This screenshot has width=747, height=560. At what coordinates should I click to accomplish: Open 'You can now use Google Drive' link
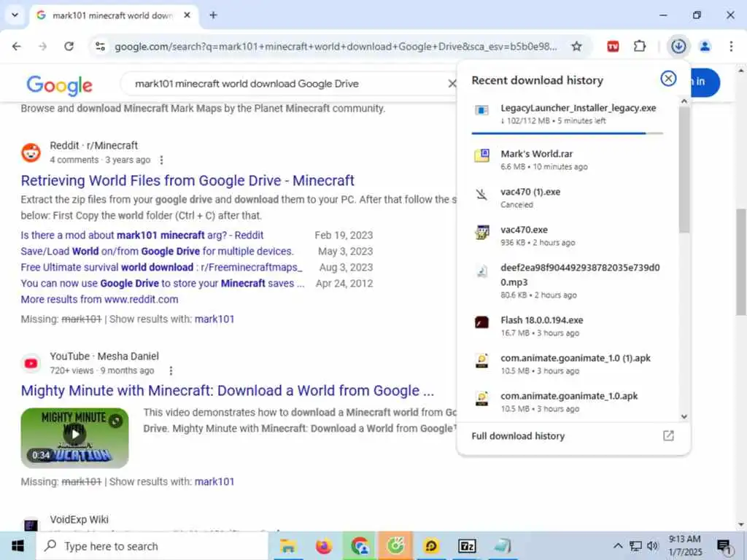(x=163, y=284)
